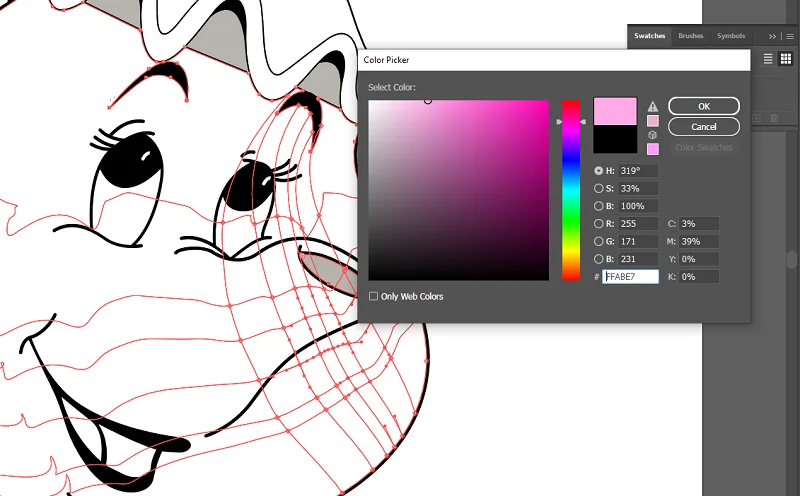Expand hidden panel tabs with double chevron

(772, 36)
